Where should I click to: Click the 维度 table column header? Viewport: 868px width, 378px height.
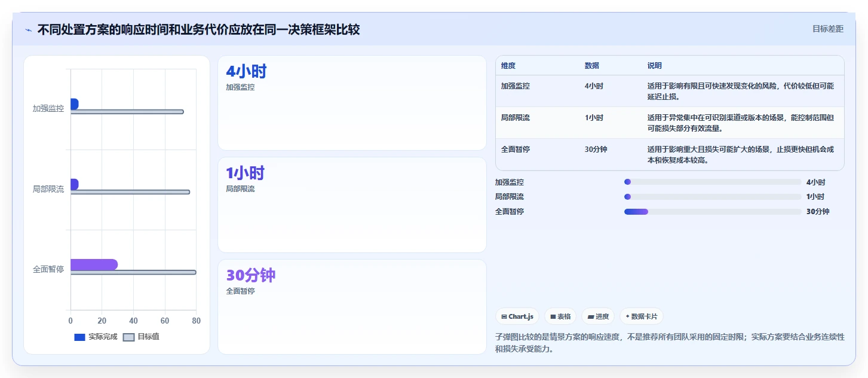click(x=508, y=66)
